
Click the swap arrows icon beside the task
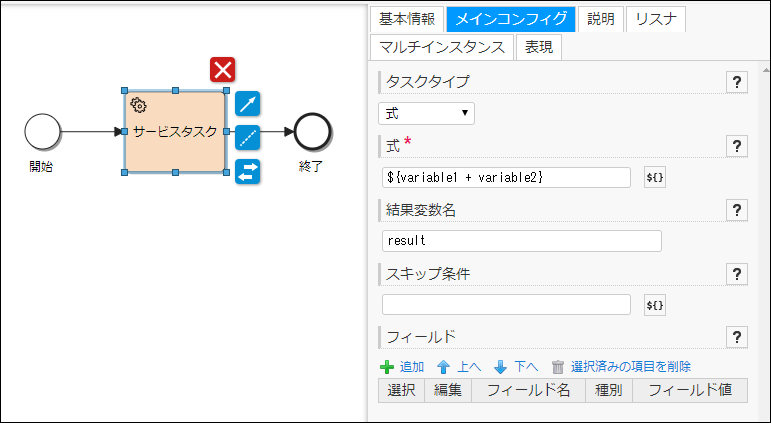tap(247, 171)
